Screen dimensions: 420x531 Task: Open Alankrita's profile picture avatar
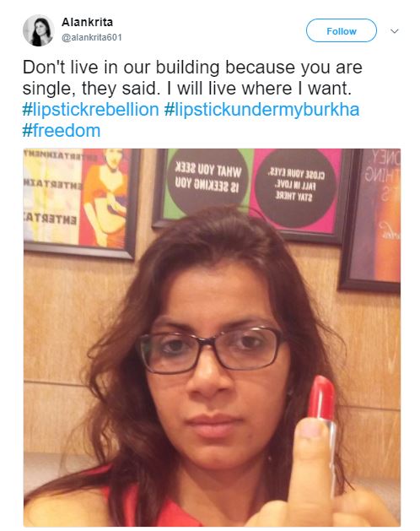pos(38,30)
